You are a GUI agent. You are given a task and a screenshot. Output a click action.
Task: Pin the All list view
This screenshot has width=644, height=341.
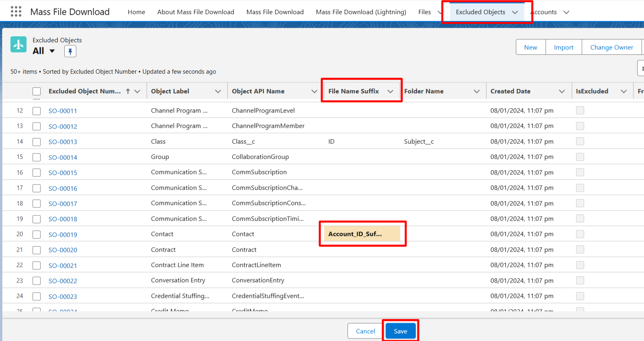pos(70,51)
